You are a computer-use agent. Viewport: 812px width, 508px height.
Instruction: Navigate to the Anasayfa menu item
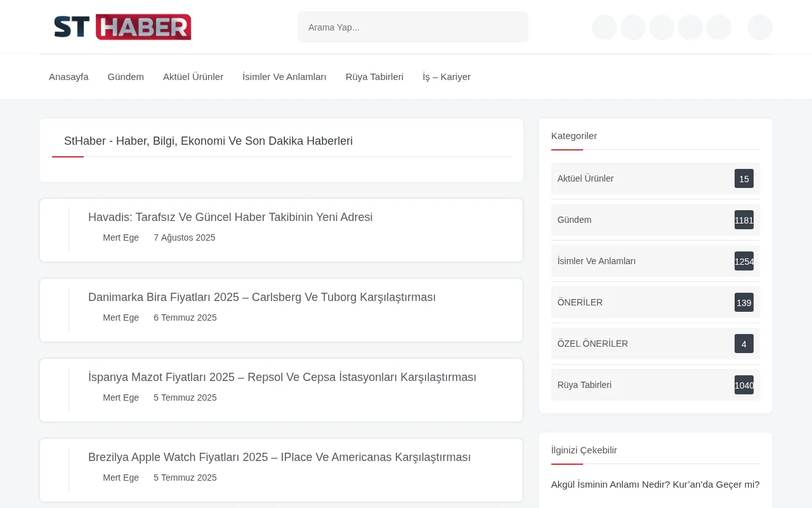point(69,76)
